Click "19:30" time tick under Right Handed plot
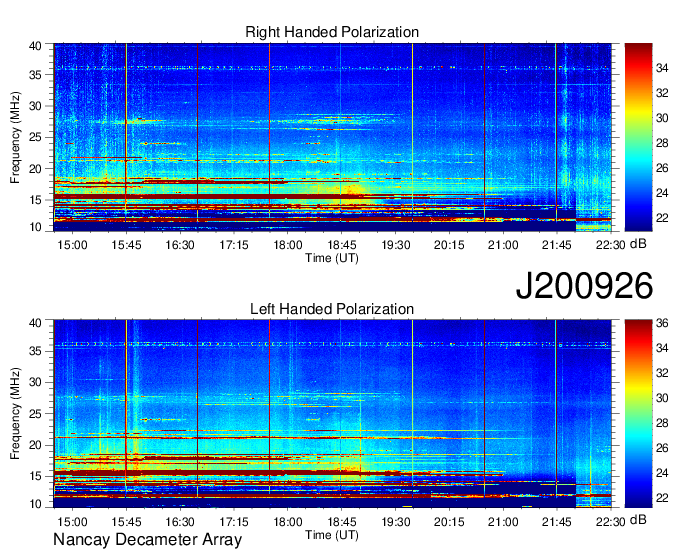This screenshot has width=680, height=552. tap(396, 245)
